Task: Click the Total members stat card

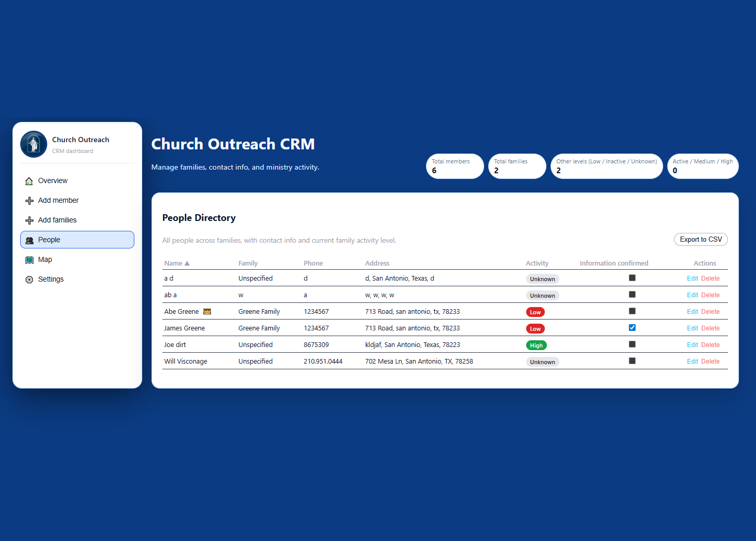Action: (x=455, y=166)
